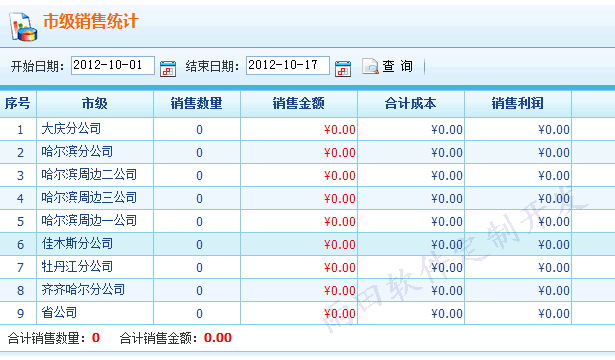Focus the 开始日期 input field

click(113, 65)
